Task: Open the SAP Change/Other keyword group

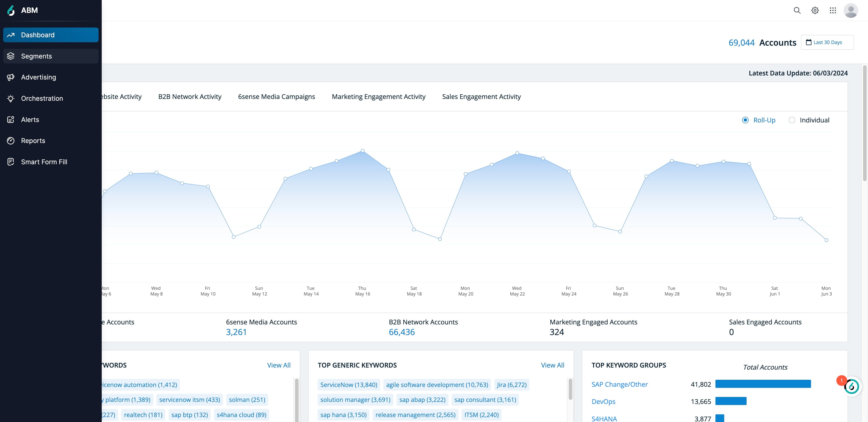Action: coord(620,384)
